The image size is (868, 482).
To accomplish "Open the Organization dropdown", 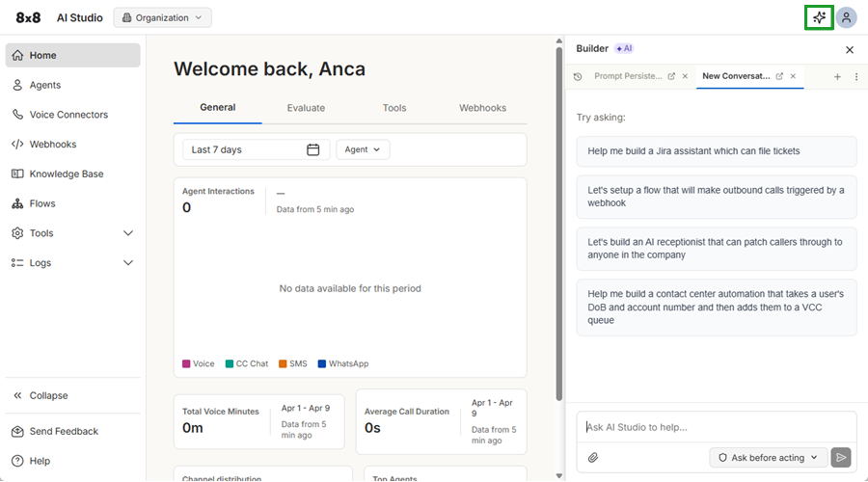I will click(x=162, y=17).
